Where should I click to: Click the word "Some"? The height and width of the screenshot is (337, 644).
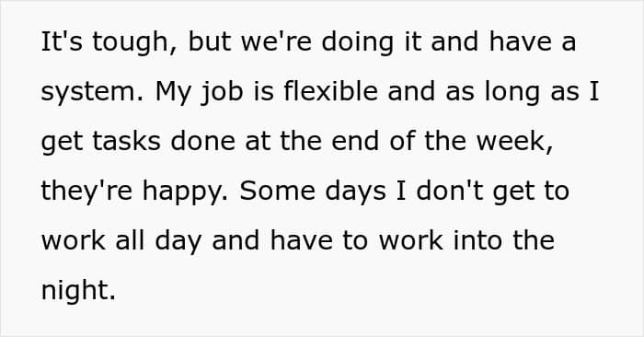click(277, 190)
